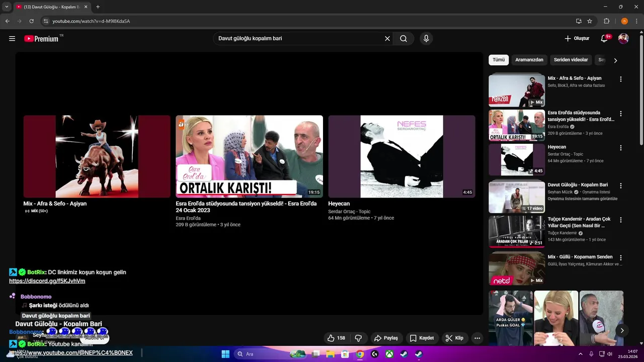Like the video with thumbs up
This screenshot has height=362, width=644.
[x=337, y=338]
